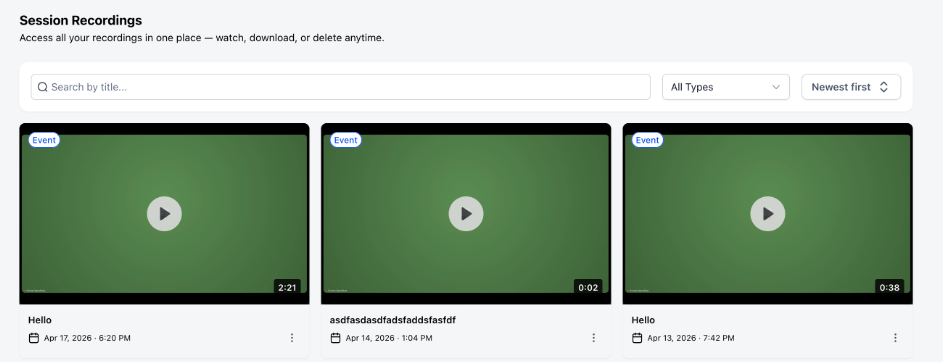Click the All Types chevron arrow
Image resolution: width=943 pixels, height=362 pixels.
pyautogui.click(x=776, y=87)
